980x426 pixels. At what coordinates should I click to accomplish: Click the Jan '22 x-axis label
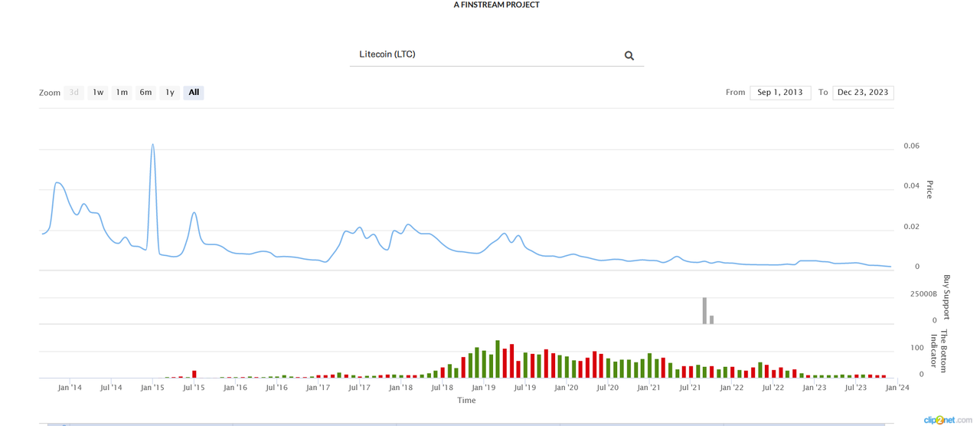(x=732, y=388)
